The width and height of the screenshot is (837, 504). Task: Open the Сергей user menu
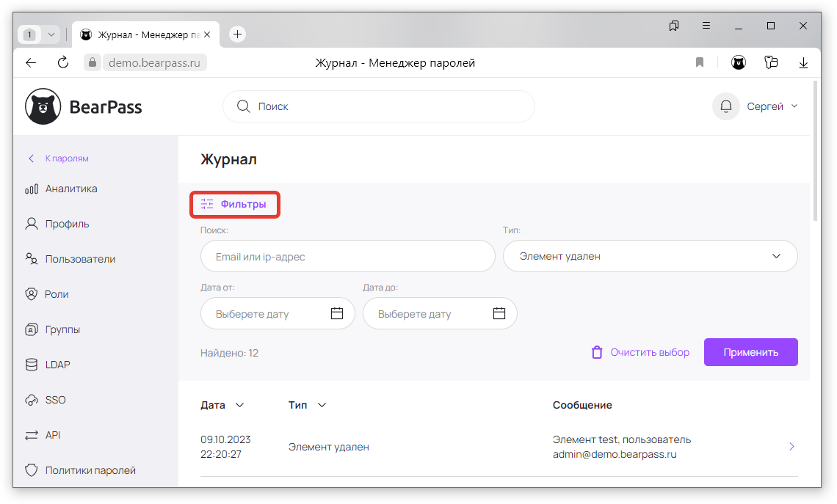(771, 106)
